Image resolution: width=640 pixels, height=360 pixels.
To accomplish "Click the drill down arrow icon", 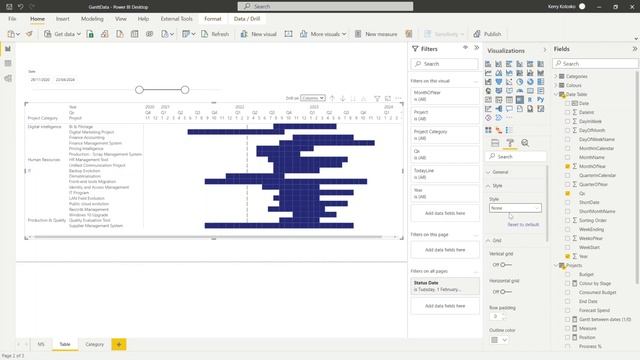I will [343, 98].
